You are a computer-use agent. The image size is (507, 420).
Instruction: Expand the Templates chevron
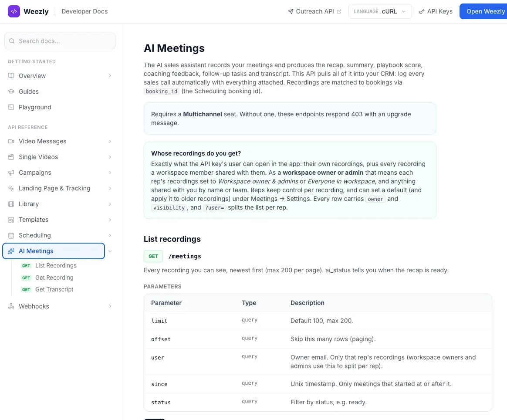(110, 220)
